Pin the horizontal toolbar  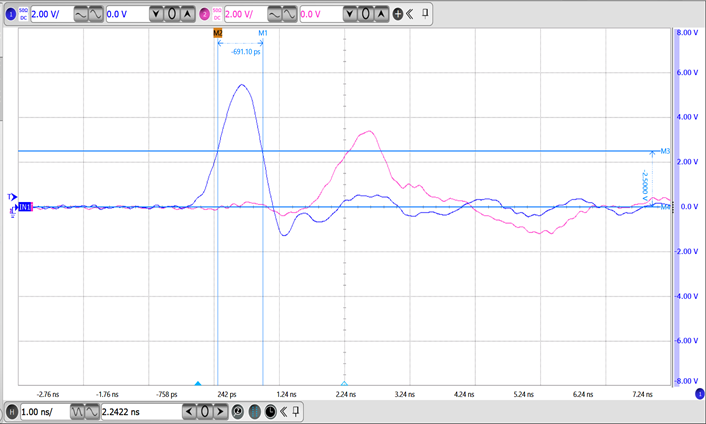(296, 411)
